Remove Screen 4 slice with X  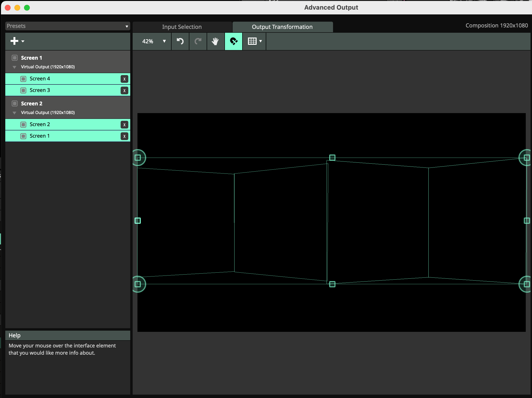(x=124, y=79)
